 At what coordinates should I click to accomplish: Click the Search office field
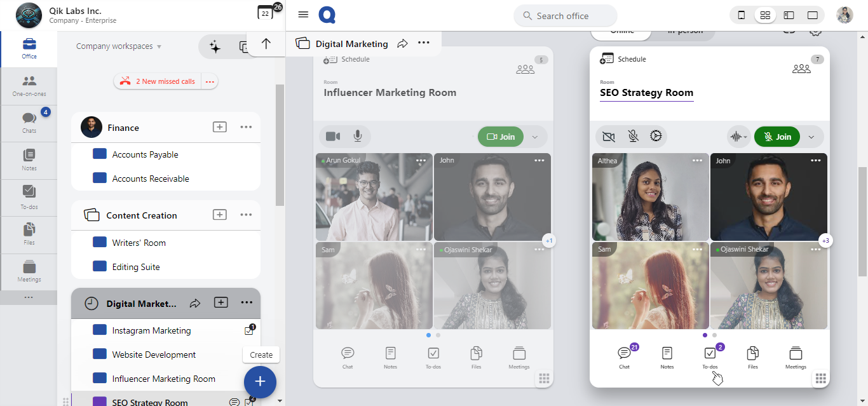[x=565, y=16]
